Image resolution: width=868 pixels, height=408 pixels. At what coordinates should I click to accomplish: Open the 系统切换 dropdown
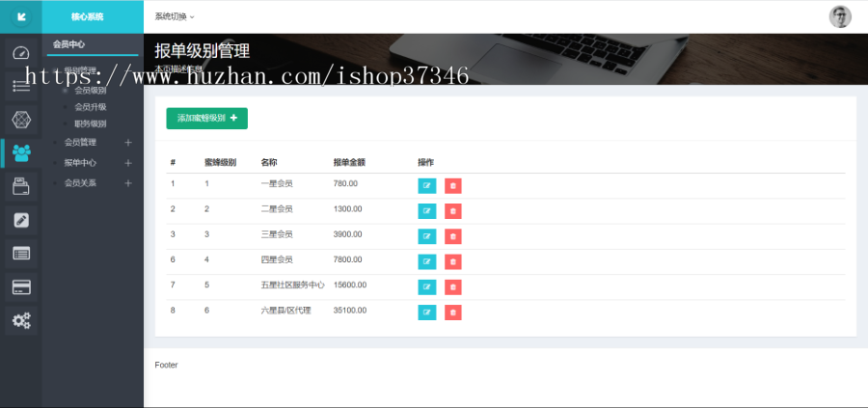[175, 16]
